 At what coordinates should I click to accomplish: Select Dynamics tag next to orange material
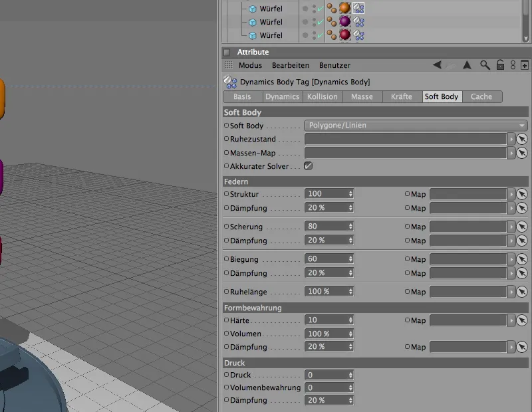(x=358, y=8)
